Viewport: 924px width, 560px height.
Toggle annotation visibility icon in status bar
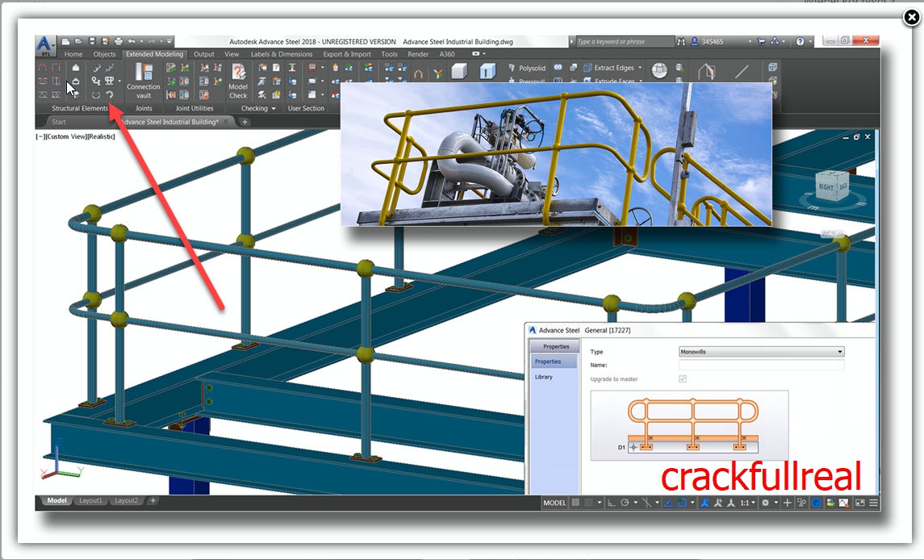704,503
